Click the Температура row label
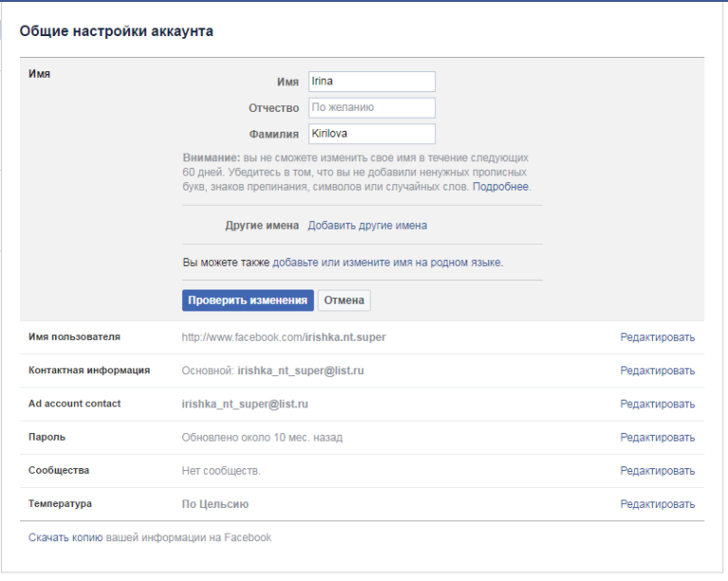728x581 pixels. pyautogui.click(x=60, y=504)
